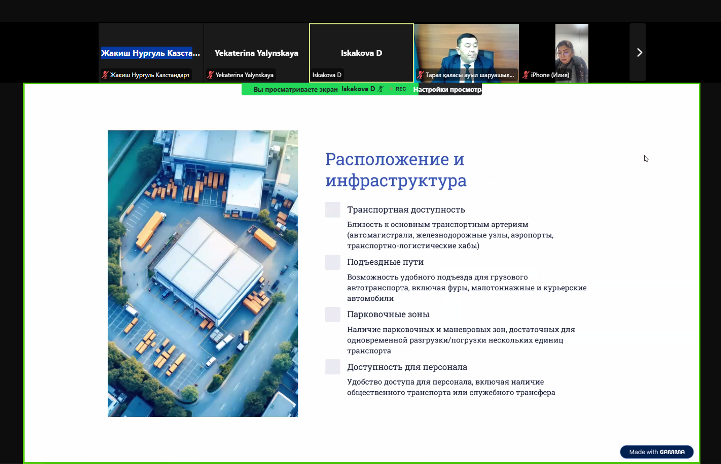Select Yekaterina Yalynskaya participant tile
Image resolution: width=721 pixels, height=464 pixels.
[256, 53]
